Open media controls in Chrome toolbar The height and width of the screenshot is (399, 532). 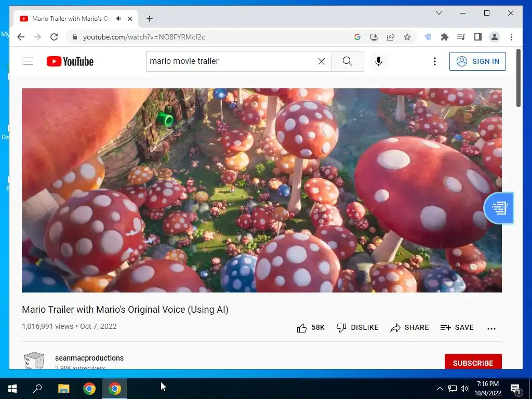pos(461,37)
